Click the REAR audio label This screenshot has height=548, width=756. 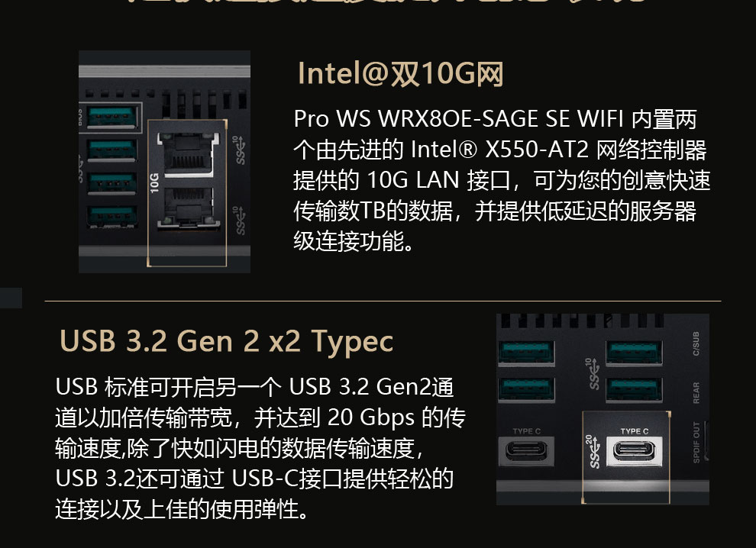(x=695, y=392)
